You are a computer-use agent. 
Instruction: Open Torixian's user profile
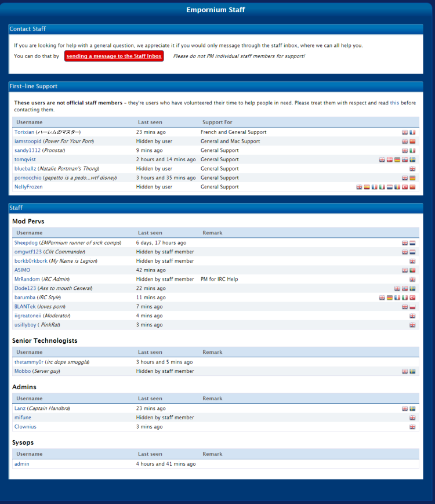coord(24,132)
